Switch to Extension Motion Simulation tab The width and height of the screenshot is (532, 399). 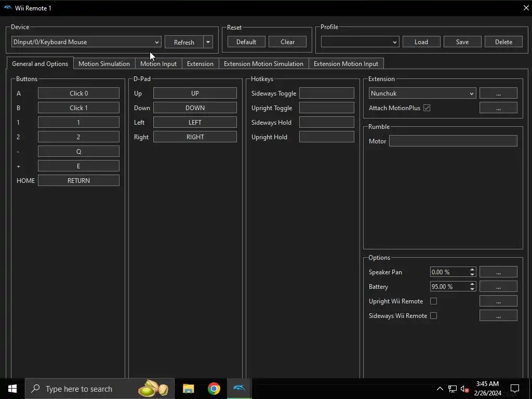tap(263, 64)
